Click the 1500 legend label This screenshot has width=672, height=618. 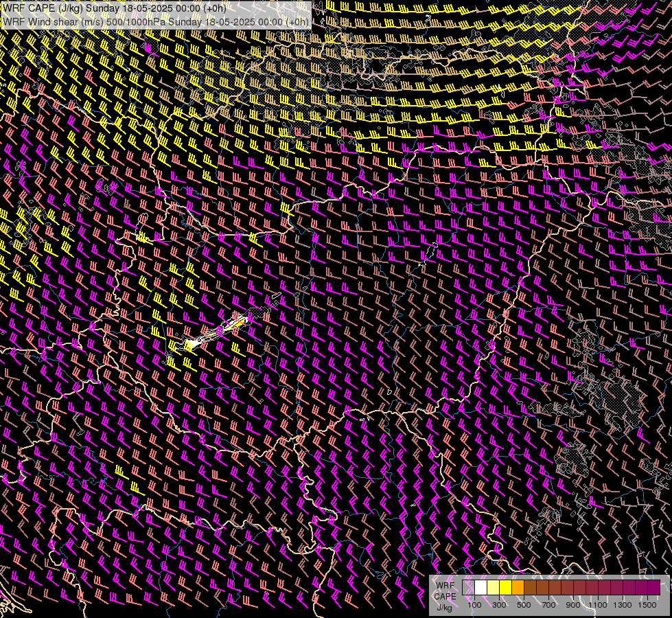point(647,605)
